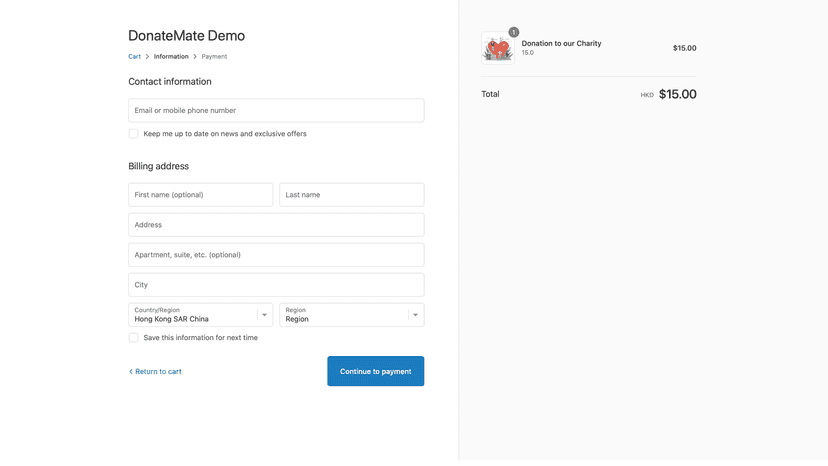Click the City input field

point(276,285)
